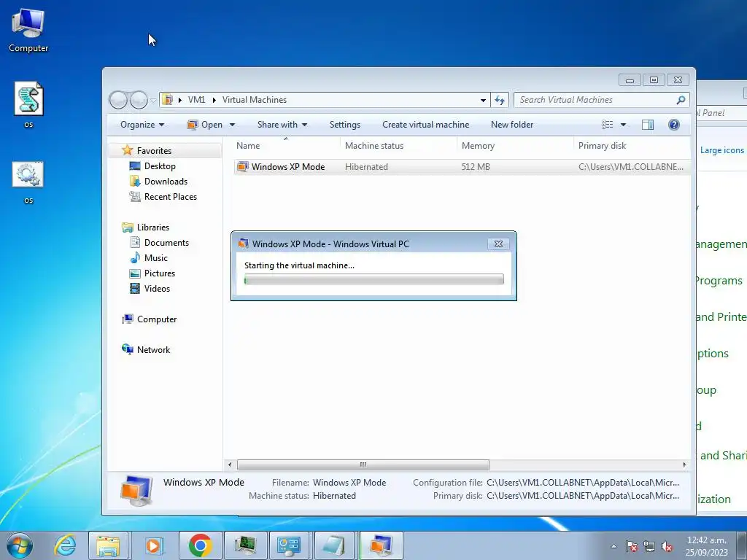This screenshot has height=560, width=747.
Task: Launch Internet Explorer from taskbar
Action: click(65, 545)
